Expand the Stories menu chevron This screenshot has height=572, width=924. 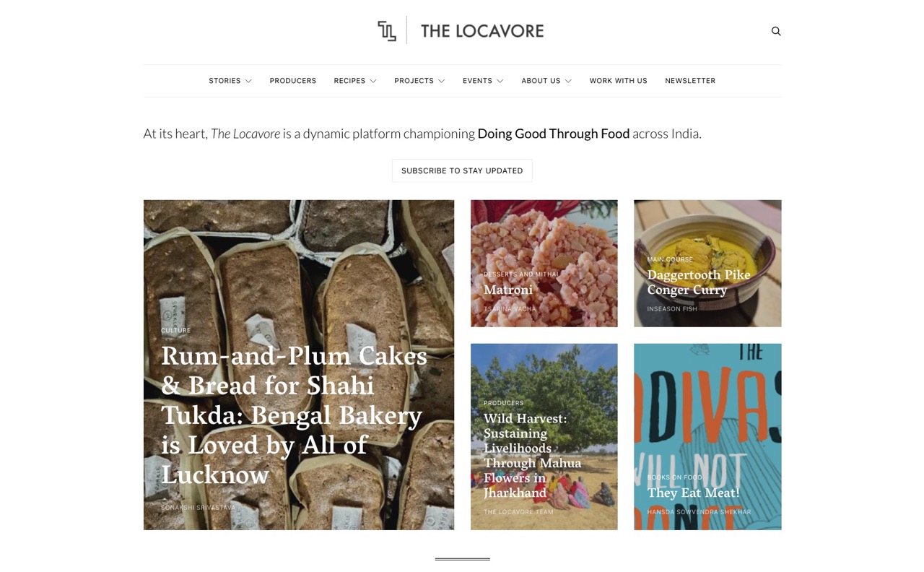pos(248,81)
